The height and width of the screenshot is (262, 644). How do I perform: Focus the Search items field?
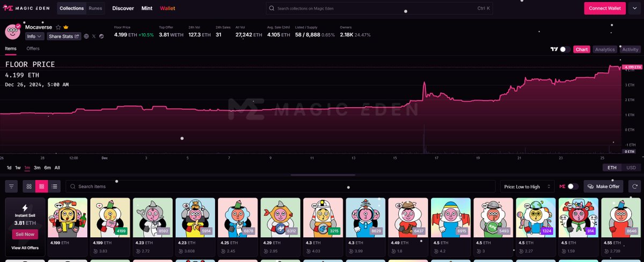click(x=281, y=186)
